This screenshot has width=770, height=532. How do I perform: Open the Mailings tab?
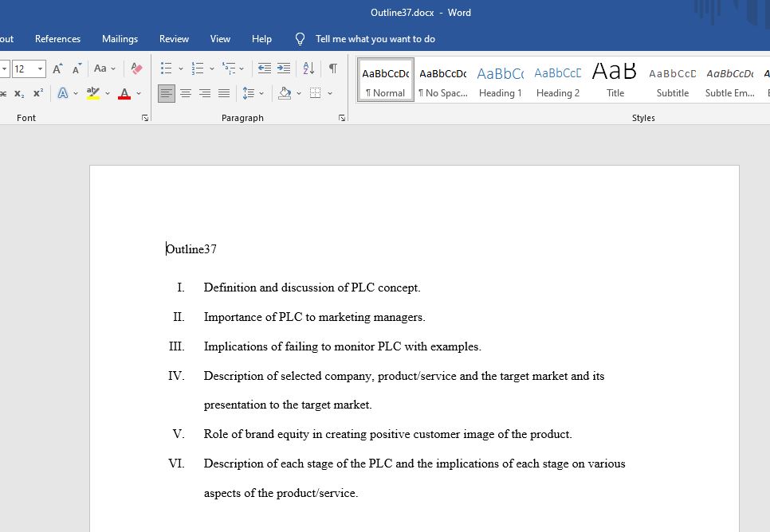pos(120,39)
